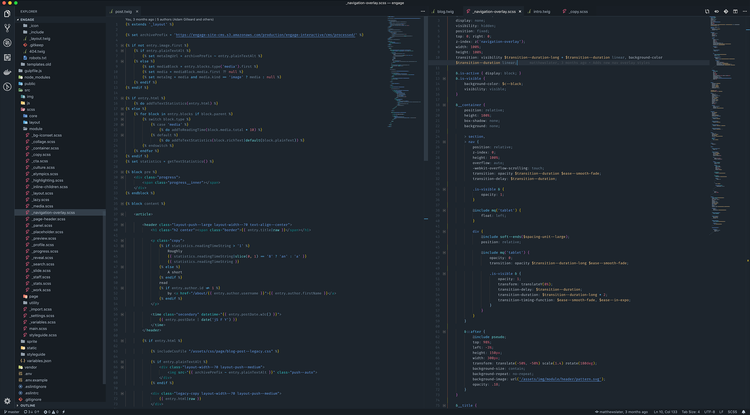
Task: Open errors and warnings count in status bar
Action: pos(51,412)
